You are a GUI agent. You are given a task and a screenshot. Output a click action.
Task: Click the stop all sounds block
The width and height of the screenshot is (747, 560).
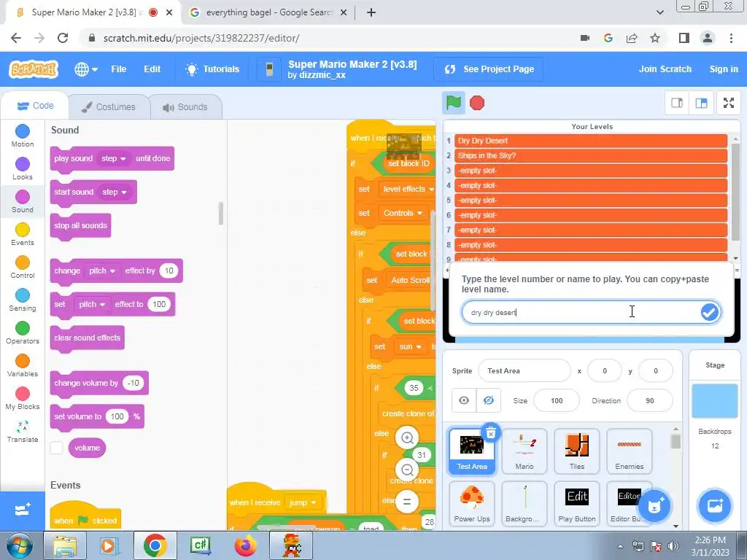(80, 226)
